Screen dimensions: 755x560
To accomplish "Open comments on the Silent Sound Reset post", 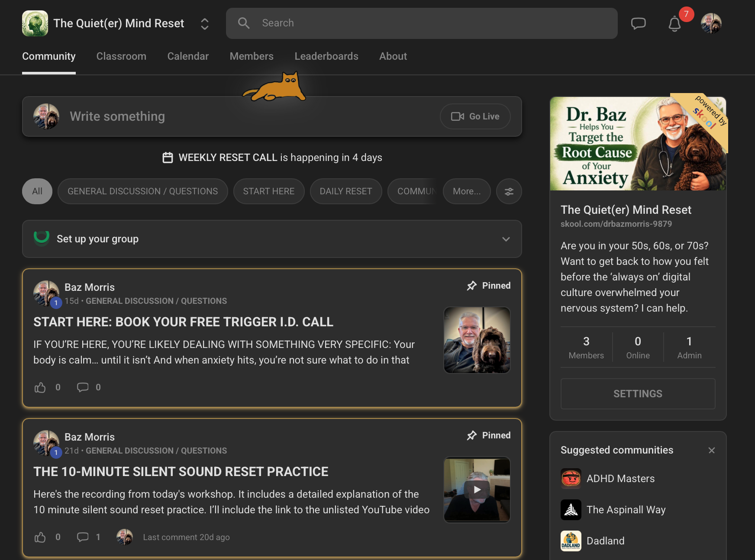I will (x=83, y=537).
